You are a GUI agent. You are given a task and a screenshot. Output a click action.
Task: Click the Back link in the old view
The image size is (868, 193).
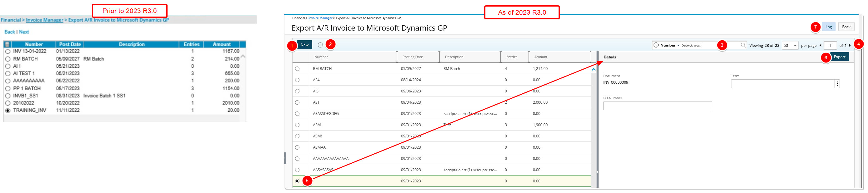(9, 32)
